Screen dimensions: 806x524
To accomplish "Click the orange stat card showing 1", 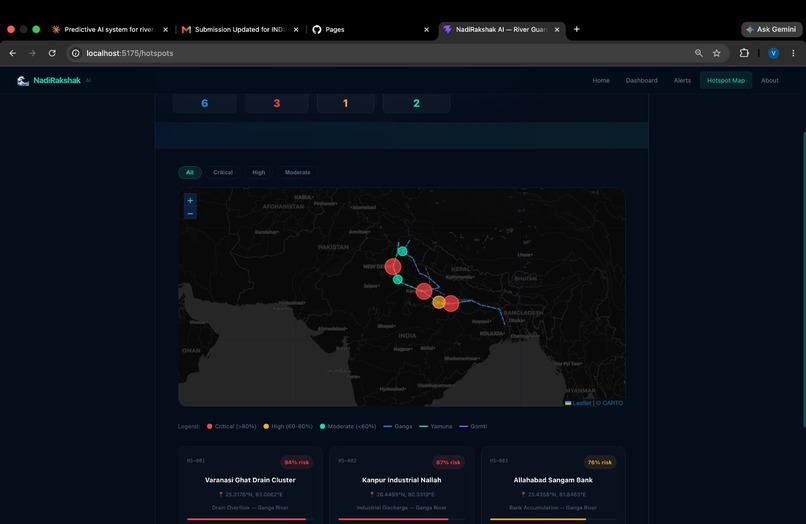I will tap(345, 103).
